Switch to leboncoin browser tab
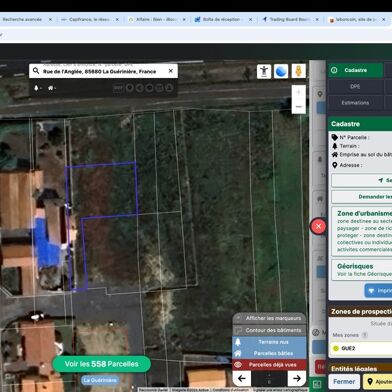The height and width of the screenshot is (392, 392). coord(357,20)
